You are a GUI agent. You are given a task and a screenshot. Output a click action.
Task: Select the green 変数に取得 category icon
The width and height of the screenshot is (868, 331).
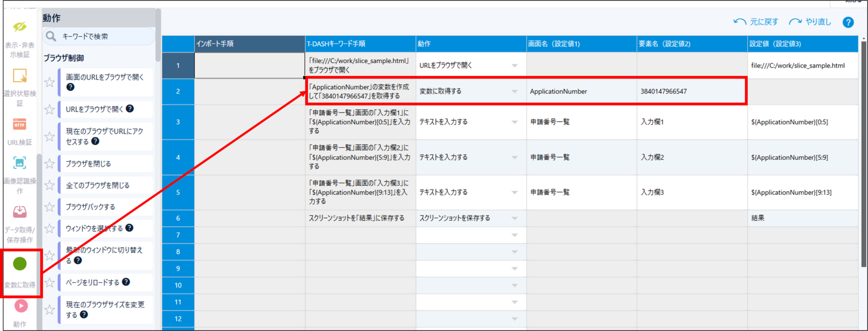19,264
